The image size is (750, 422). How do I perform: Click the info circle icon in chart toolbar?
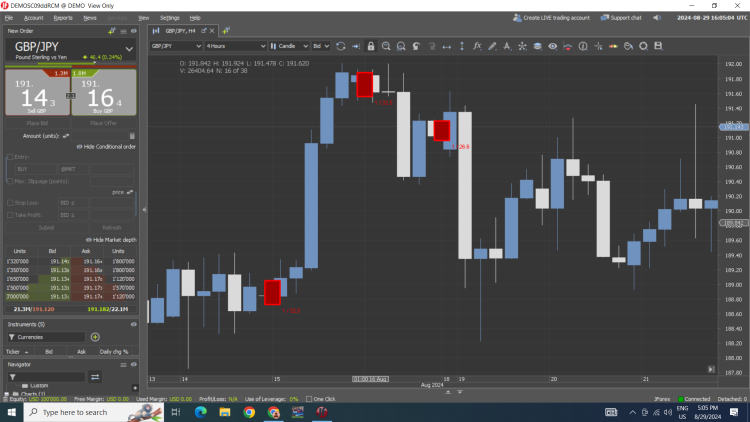click(x=583, y=46)
